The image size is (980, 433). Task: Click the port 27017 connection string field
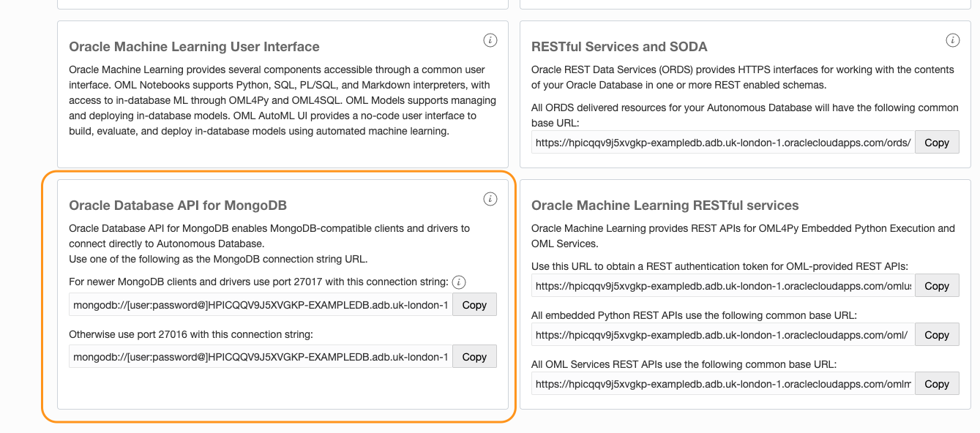coord(261,305)
